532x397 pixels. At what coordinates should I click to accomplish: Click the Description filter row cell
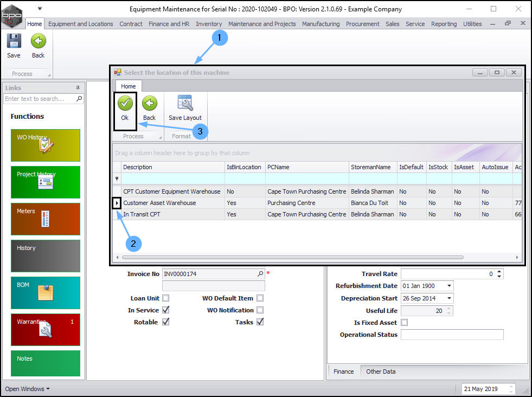coord(172,178)
